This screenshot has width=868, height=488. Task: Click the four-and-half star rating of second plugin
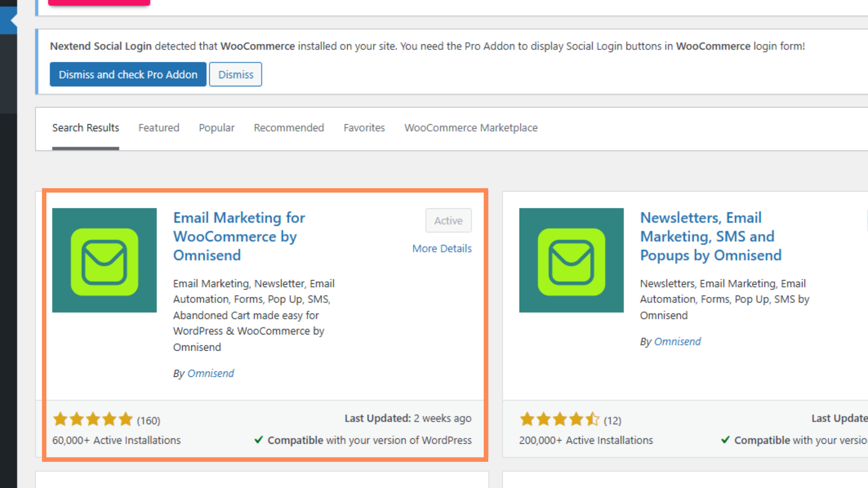point(560,420)
